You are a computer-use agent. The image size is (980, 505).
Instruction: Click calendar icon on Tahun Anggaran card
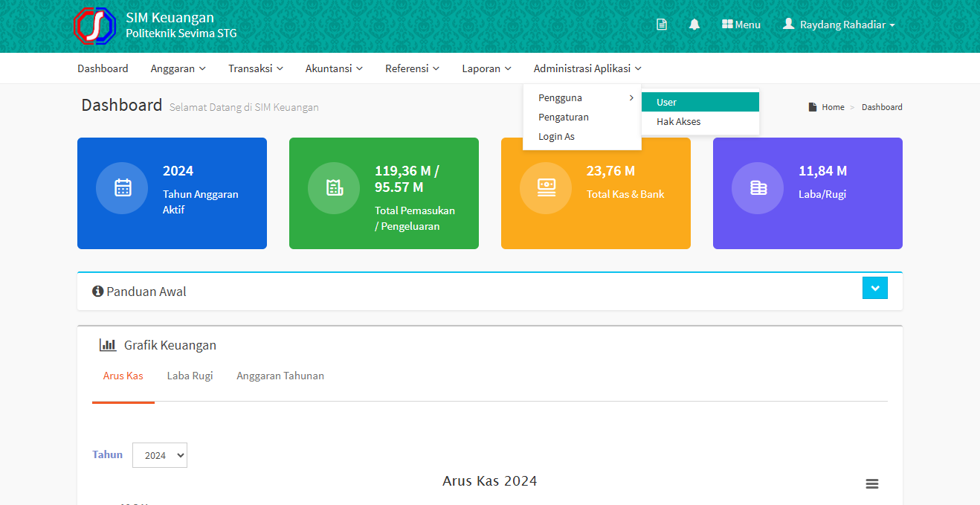click(x=123, y=187)
